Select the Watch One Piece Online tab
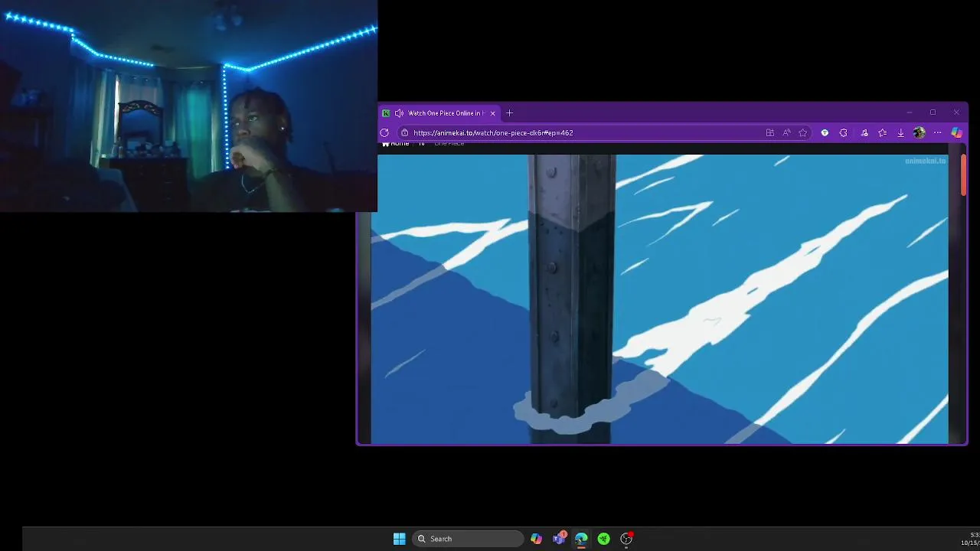The width and height of the screenshot is (980, 551). pyautogui.click(x=440, y=113)
